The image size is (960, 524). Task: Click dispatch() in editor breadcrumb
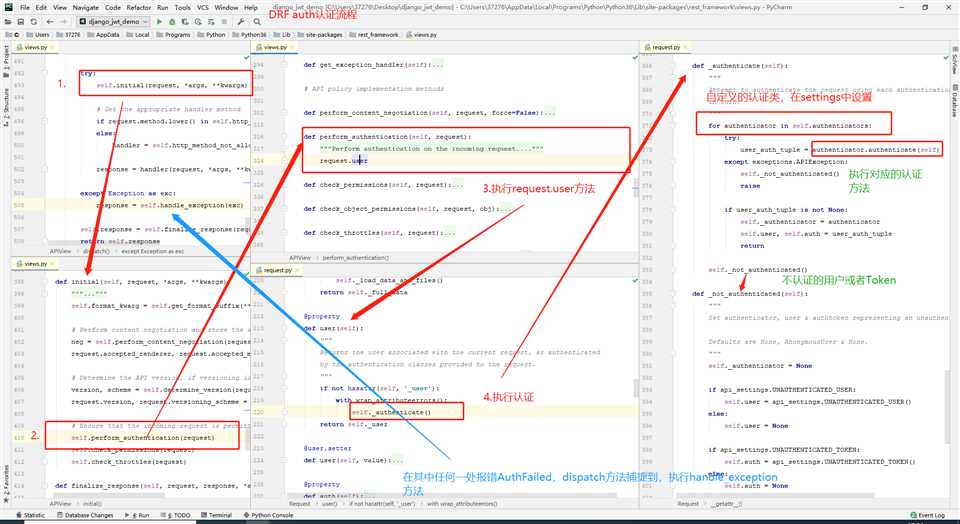(96, 251)
